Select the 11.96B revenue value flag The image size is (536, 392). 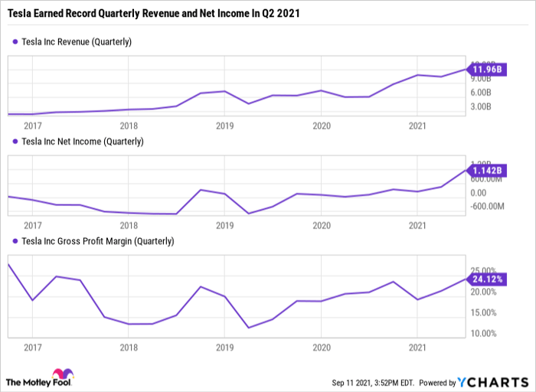point(487,70)
